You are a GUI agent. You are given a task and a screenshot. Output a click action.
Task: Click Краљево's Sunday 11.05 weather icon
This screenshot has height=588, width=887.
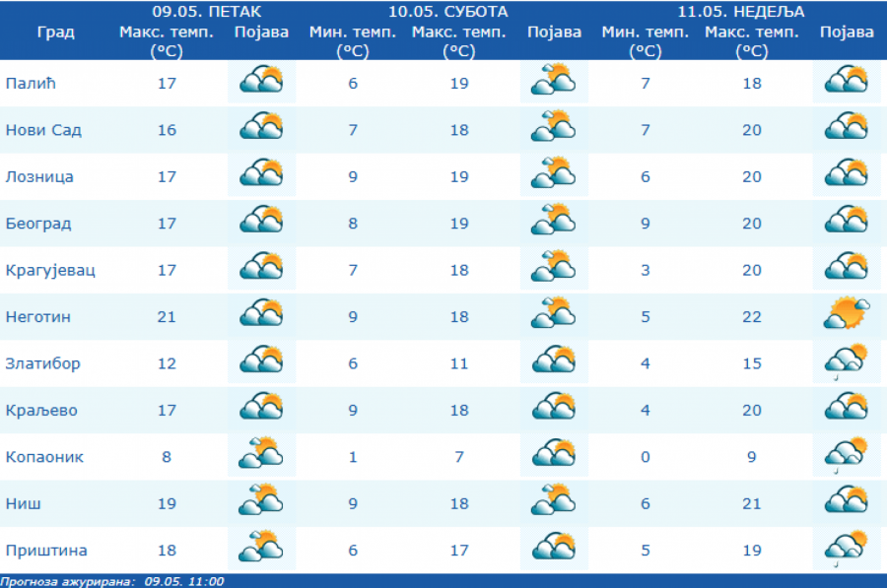pos(847,409)
